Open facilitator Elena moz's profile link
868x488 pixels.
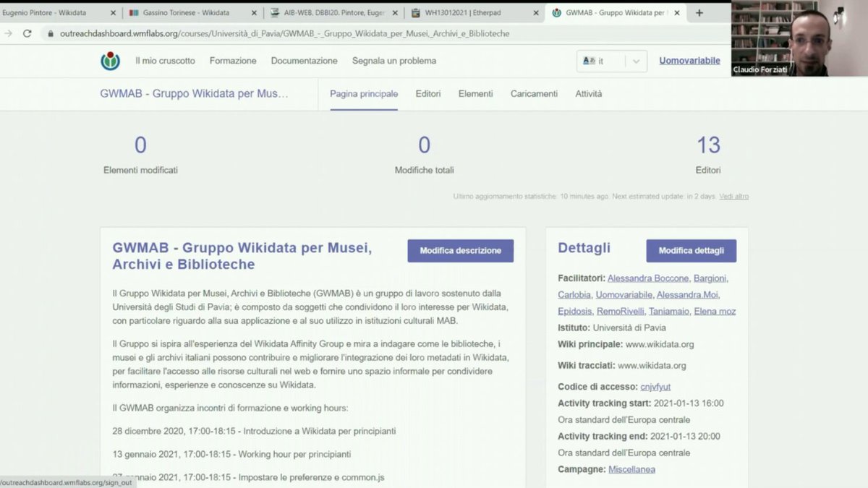[715, 312]
